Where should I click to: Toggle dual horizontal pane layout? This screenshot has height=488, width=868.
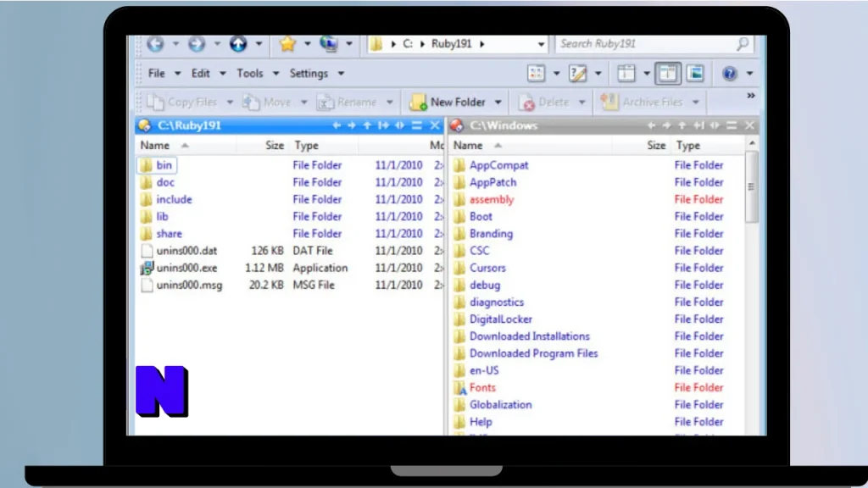coord(668,73)
